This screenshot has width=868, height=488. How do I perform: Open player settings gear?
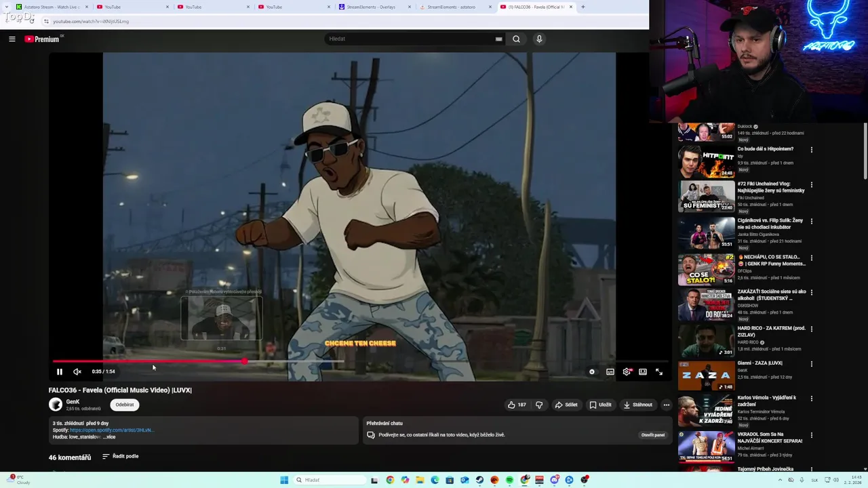[x=627, y=371]
